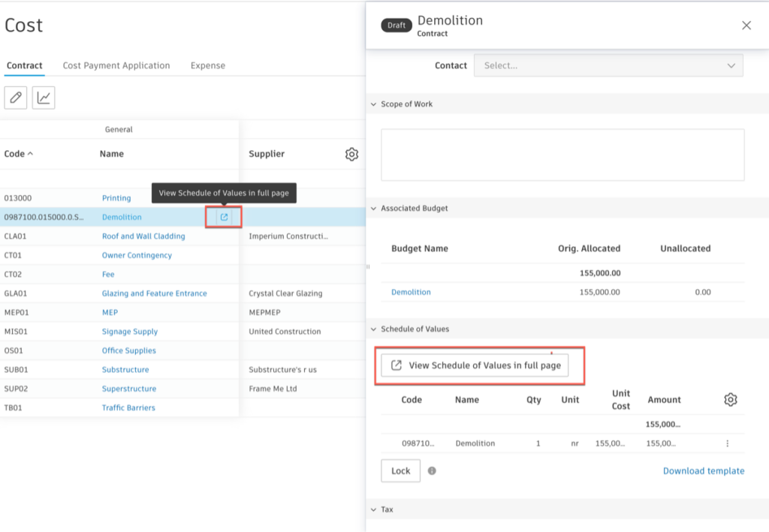The height and width of the screenshot is (532, 769).
Task: Open the Demolition budget link
Action: click(411, 292)
